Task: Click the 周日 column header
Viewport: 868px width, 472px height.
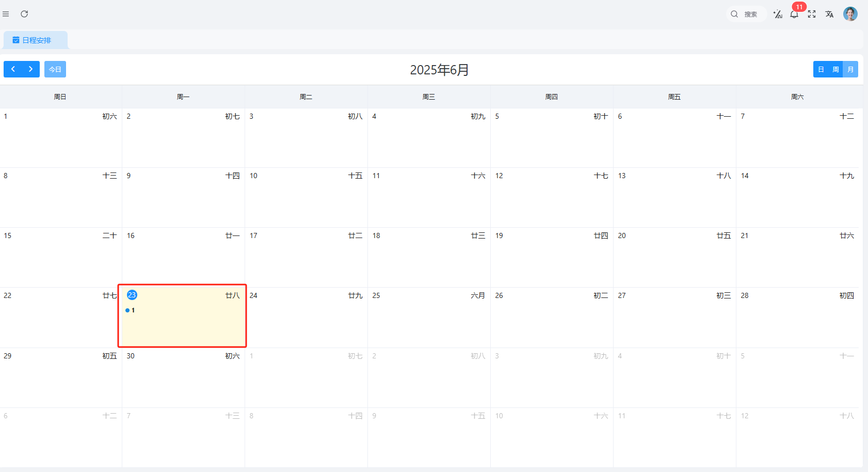Action: click(60, 97)
